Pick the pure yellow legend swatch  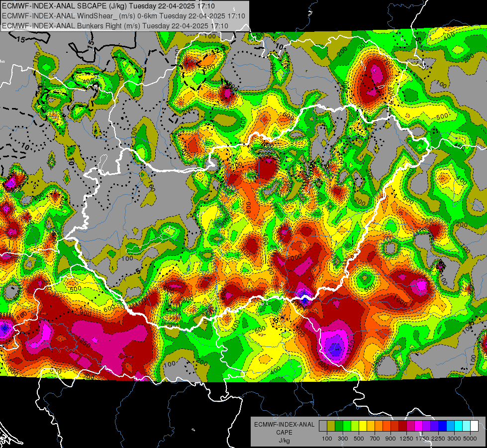point(363,426)
